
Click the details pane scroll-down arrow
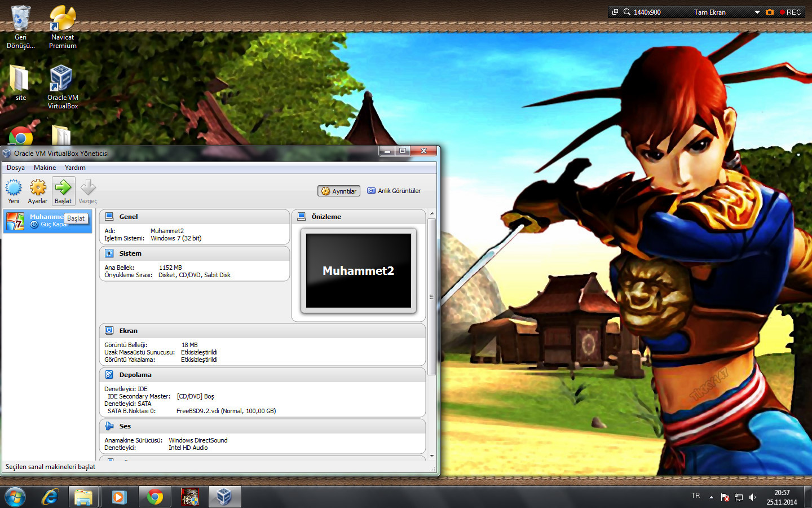click(432, 456)
